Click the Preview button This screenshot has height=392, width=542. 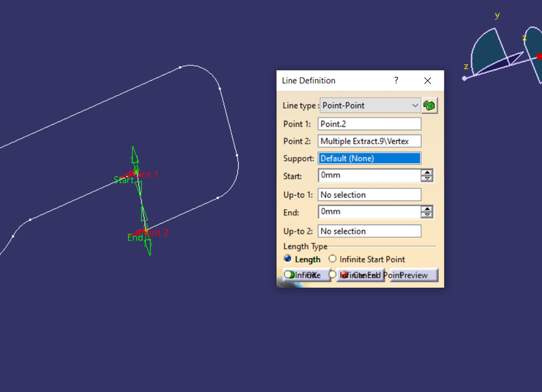(x=415, y=275)
